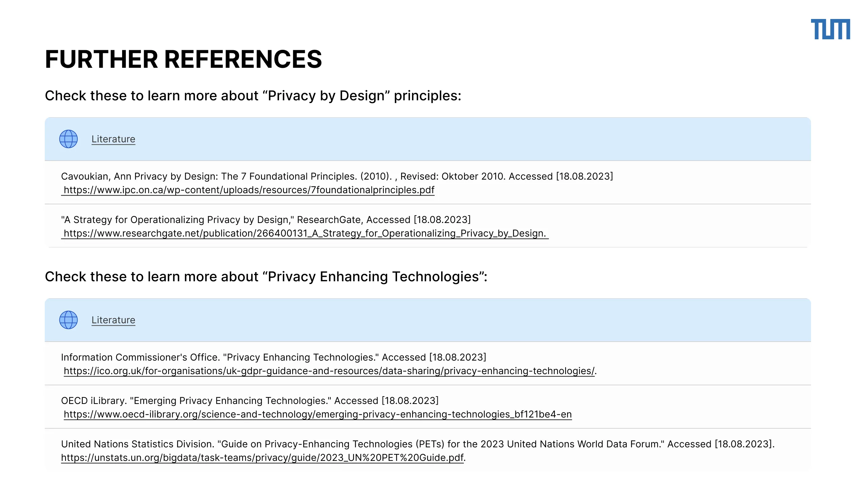Open the ico.org.uk privacy-enhancing-technologies link
The height and width of the screenshot is (488, 868).
click(x=329, y=371)
